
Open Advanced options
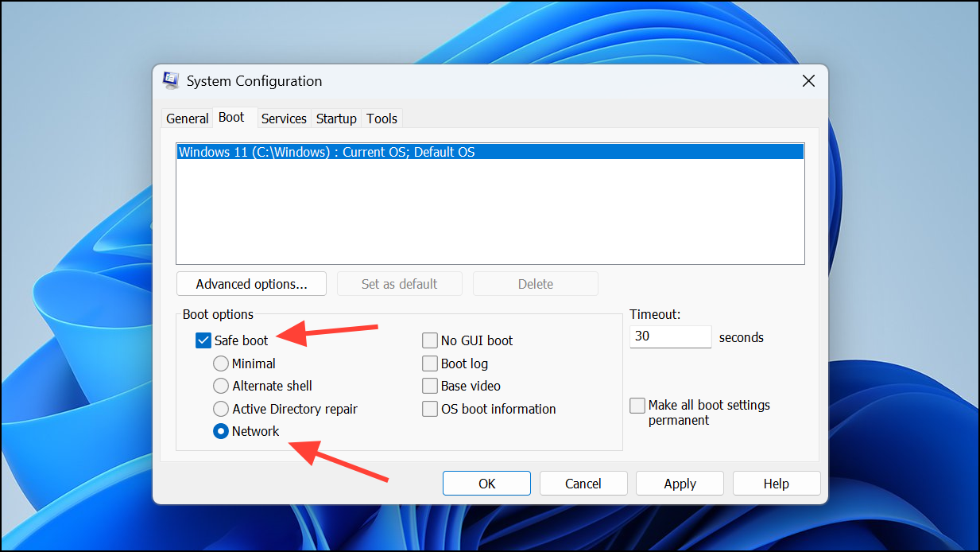pyautogui.click(x=251, y=283)
